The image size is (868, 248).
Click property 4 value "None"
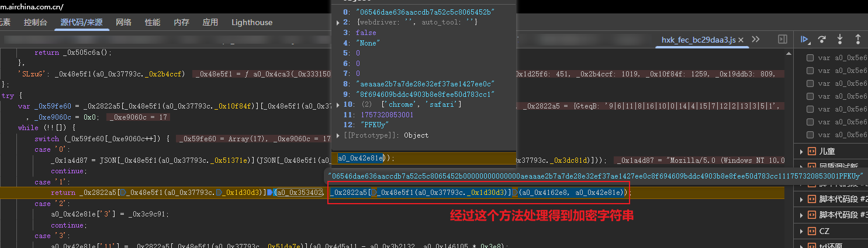pos(368,43)
